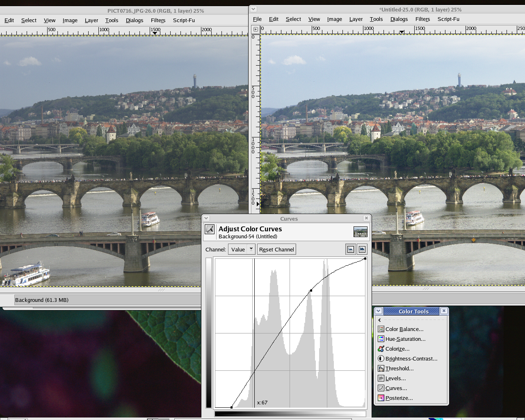The height and width of the screenshot is (420, 525).
Task: Click Background (61.3 MB) status bar text
Action: pyautogui.click(x=42, y=300)
